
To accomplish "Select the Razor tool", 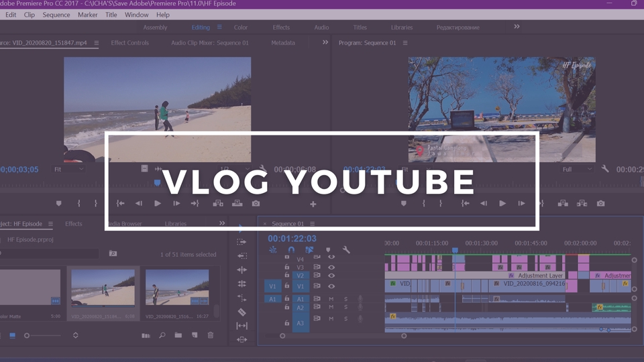I will tap(242, 312).
